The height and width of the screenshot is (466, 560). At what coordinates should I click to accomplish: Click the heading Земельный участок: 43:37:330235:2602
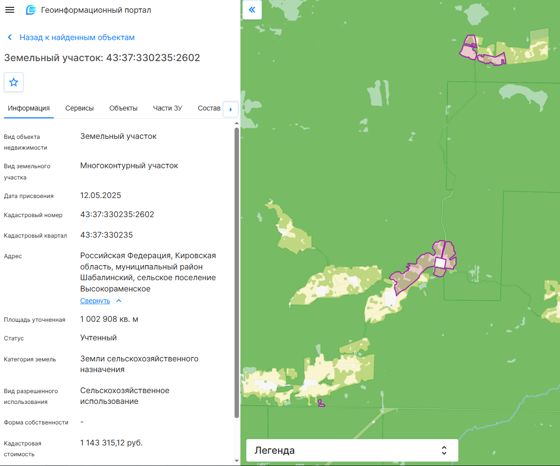coord(102,57)
